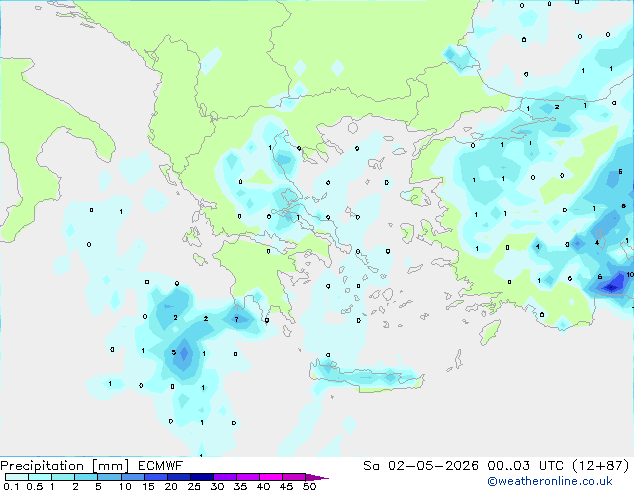Select the 30–35 mm purple swatch

[224, 477]
